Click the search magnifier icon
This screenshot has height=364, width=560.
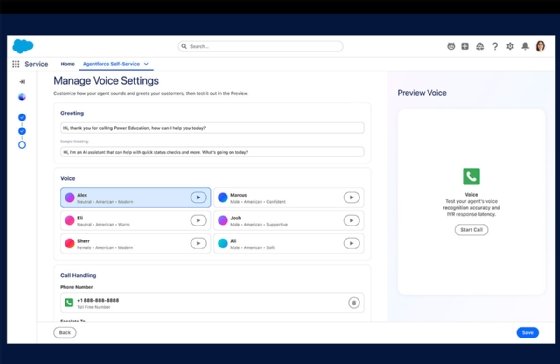(184, 46)
